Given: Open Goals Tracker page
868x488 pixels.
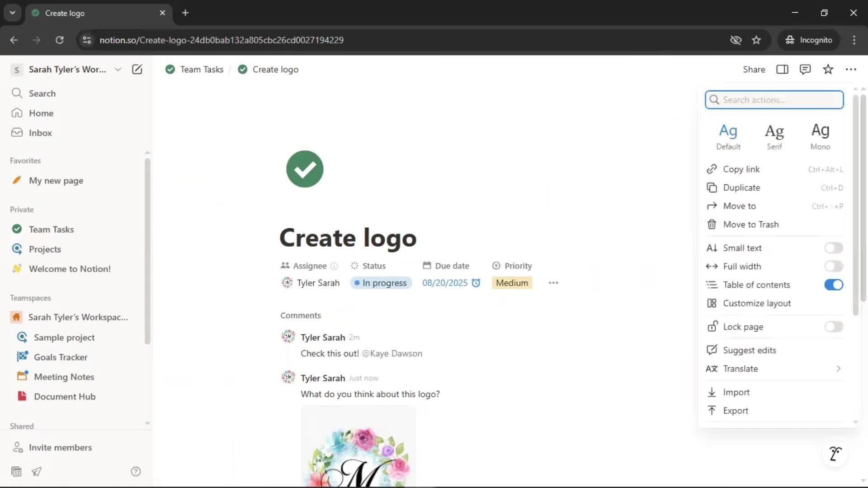Looking at the screenshot, I should (x=61, y=357).
